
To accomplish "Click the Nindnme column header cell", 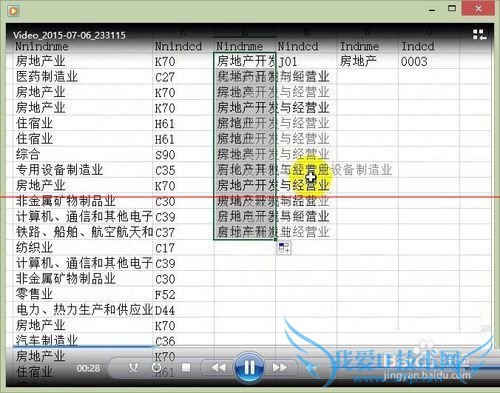I will [x=245, y=46].
